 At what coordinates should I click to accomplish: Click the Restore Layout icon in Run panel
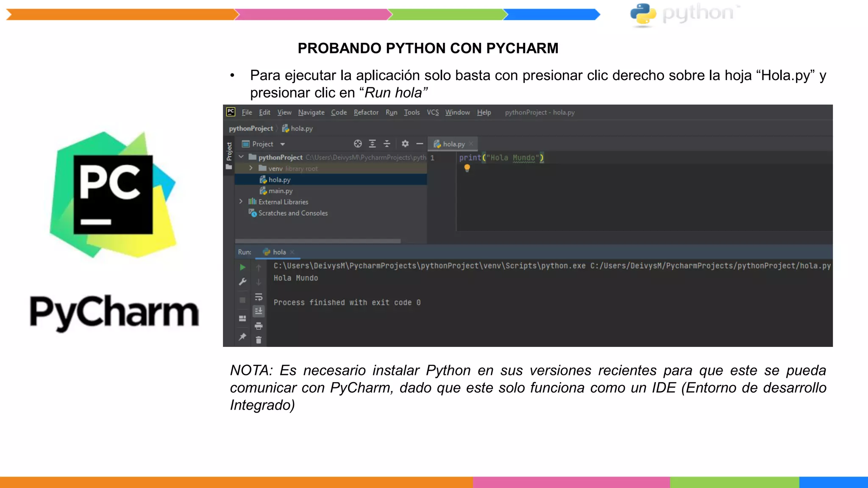point(242,318)
